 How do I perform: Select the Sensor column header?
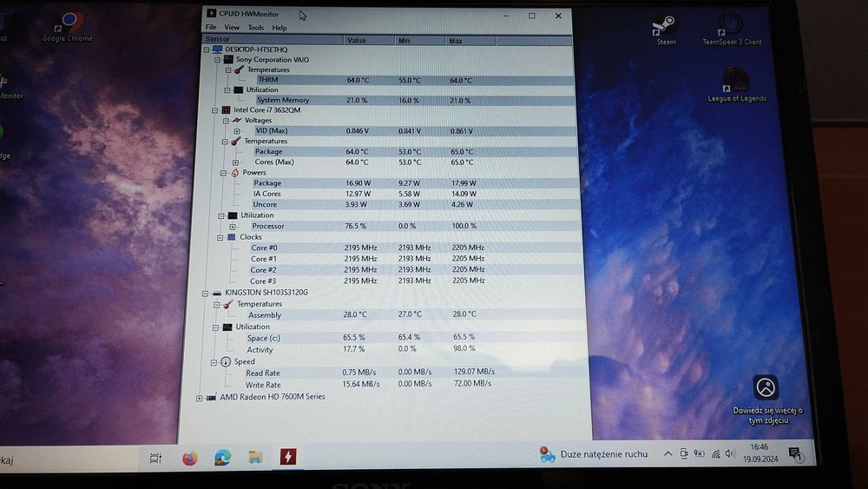[273, 39]
